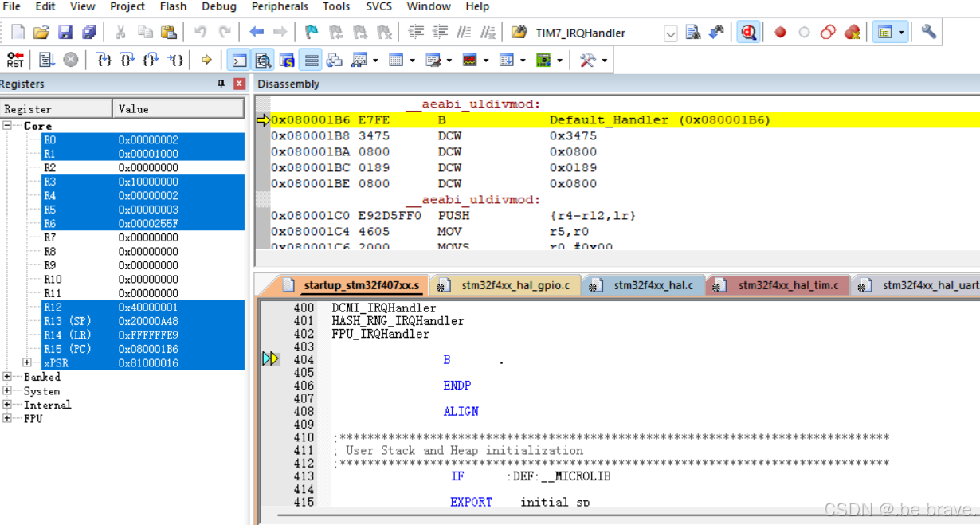Stop the debug session
Screen dimensions: 980x525
click(x=748, y=33)
